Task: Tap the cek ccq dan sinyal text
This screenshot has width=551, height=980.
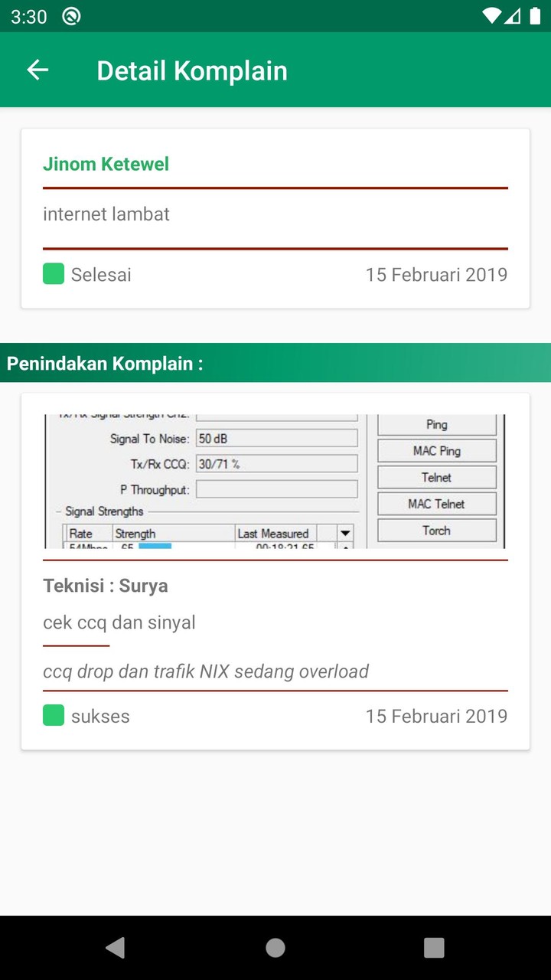Action: (x=119, y=622)
